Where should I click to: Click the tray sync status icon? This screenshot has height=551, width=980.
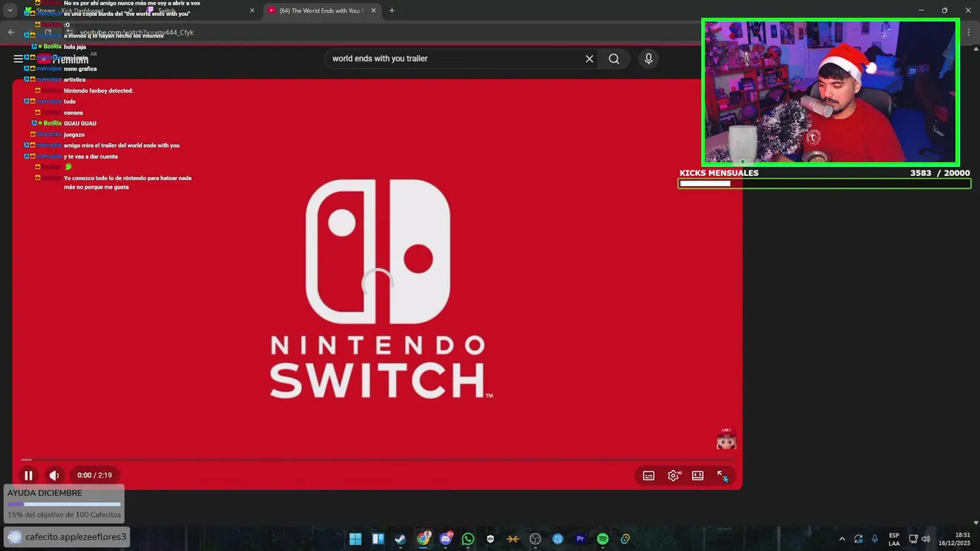[x=858, y=539]
